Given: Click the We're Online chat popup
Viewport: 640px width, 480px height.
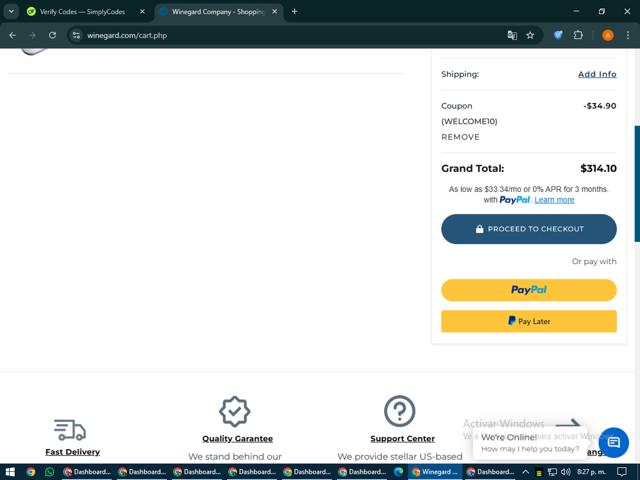Looking at the screenshot, I should (x=530, y=443).
